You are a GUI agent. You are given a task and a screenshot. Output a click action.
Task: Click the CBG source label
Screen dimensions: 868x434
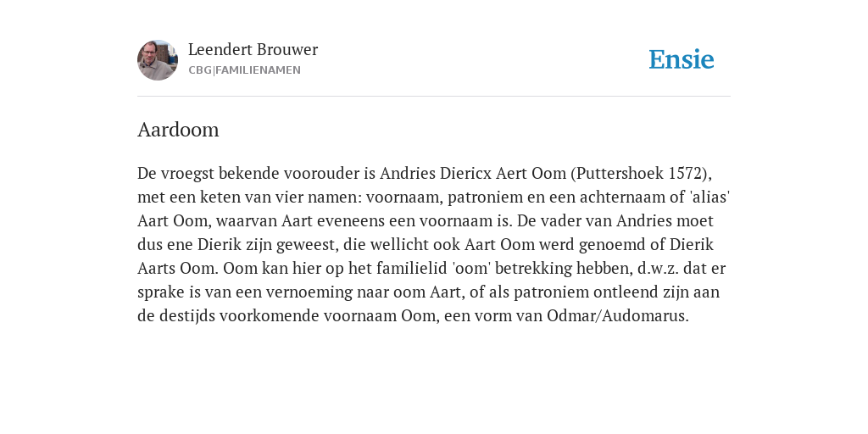200,70
